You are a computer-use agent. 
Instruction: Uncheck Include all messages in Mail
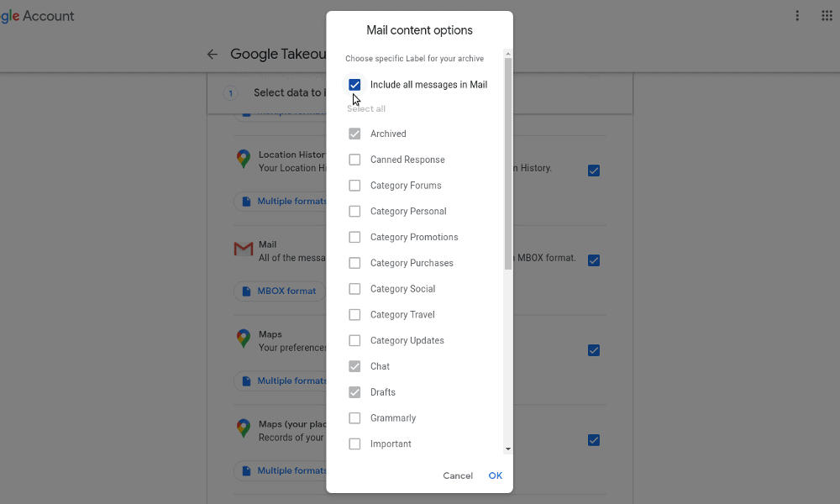tap(354, 85)
